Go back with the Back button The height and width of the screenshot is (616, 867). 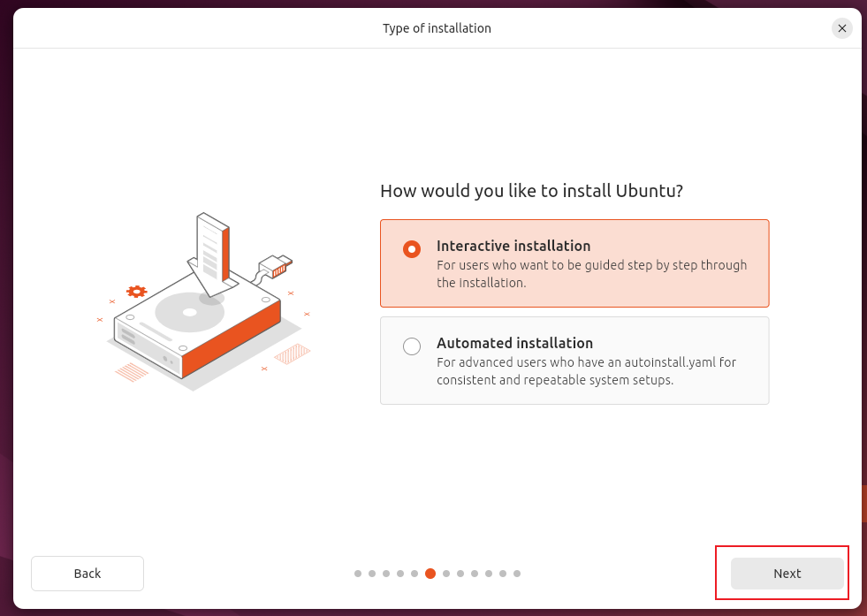pyautogui.click(x=87, y=574)
